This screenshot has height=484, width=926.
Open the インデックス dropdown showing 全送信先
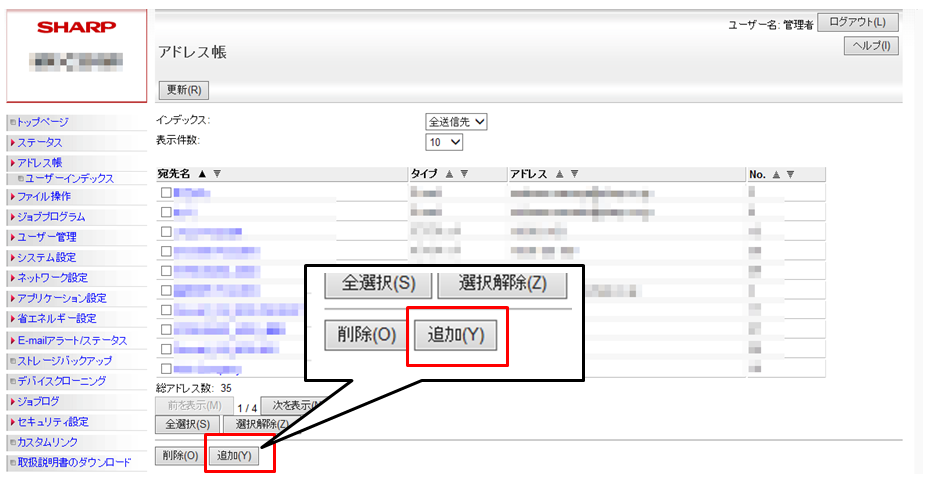point(457,122)
